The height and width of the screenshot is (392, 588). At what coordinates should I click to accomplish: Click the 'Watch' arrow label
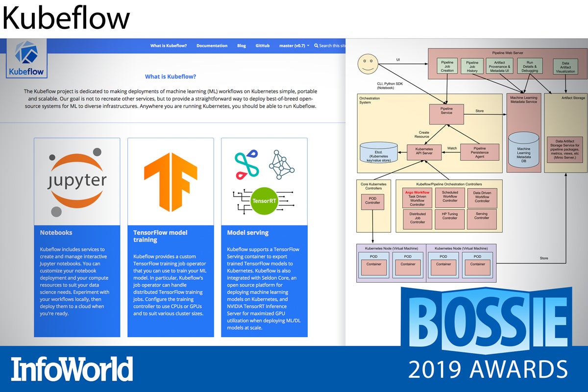[x=452, y=148]
